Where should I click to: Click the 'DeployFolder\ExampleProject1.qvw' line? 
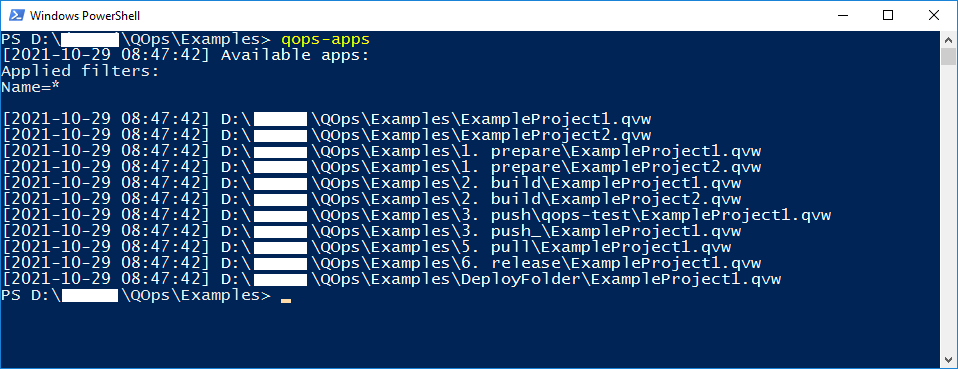point(392,279)
